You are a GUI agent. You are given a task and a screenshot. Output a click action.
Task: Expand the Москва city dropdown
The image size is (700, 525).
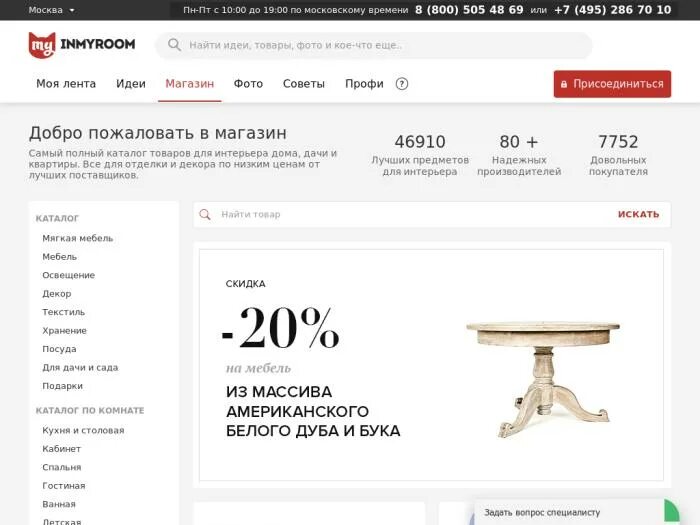click(51, 10)
